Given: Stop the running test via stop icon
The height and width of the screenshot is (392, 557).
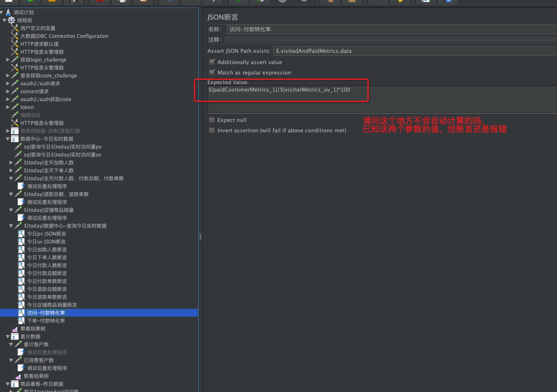Looking at the screenshot, I should tap(282, 2).
